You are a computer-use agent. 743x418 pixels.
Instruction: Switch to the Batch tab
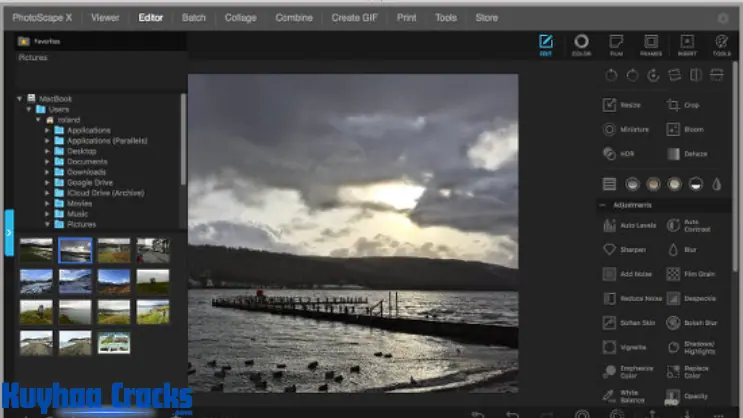click(x=194, y=18)
